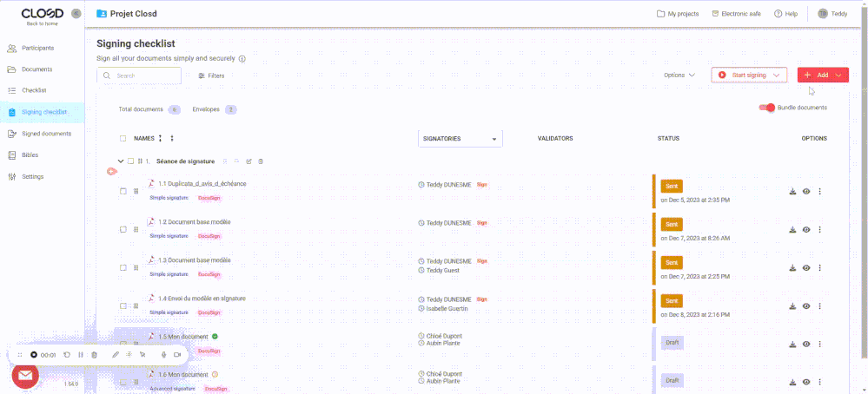The width and height of the screenshot is (868, 394).
Task: Edit the Séance de signature section name
Action: click(x=249, y=161)
